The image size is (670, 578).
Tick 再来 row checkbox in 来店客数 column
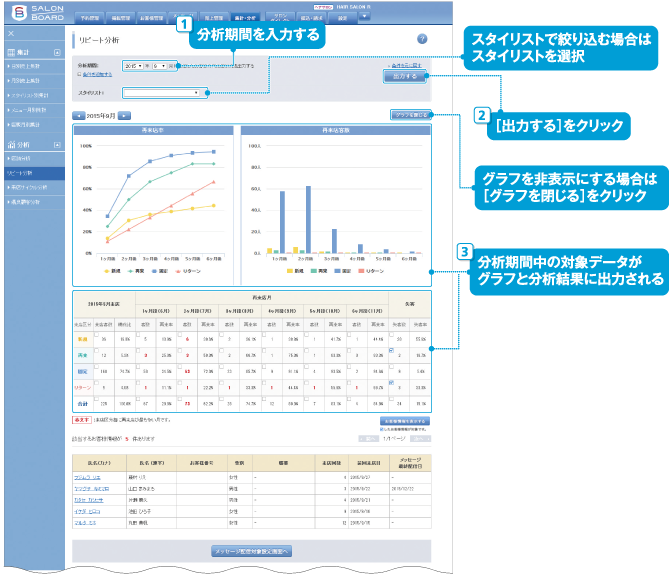97,350
